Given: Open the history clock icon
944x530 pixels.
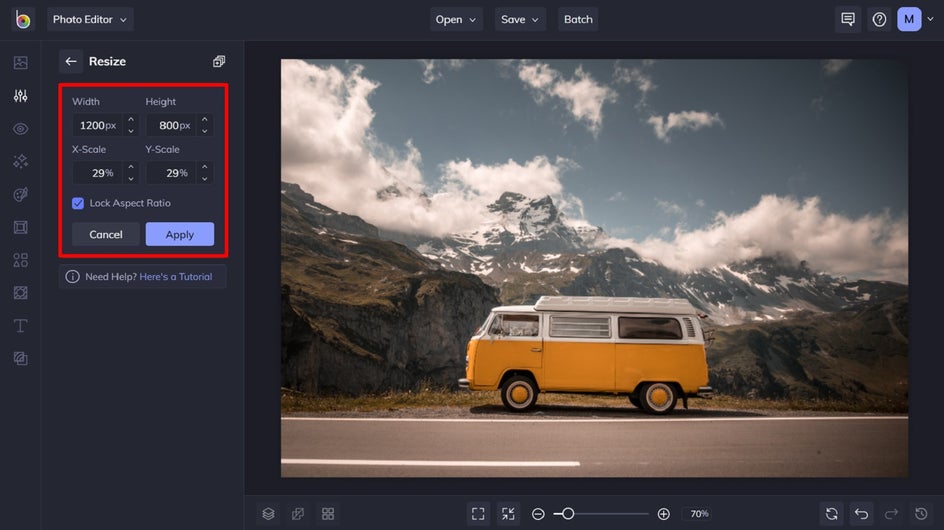Looking at the screenshot, I should pos(921,514).
